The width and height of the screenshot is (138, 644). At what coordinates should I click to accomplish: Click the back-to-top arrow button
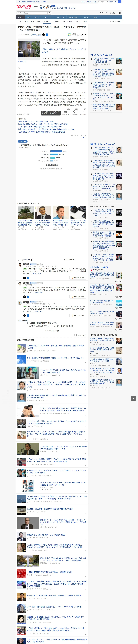tap(133, 398)
